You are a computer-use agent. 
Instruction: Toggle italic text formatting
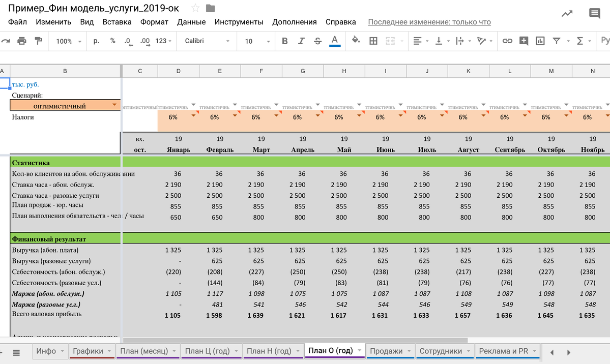click(301, 41)
